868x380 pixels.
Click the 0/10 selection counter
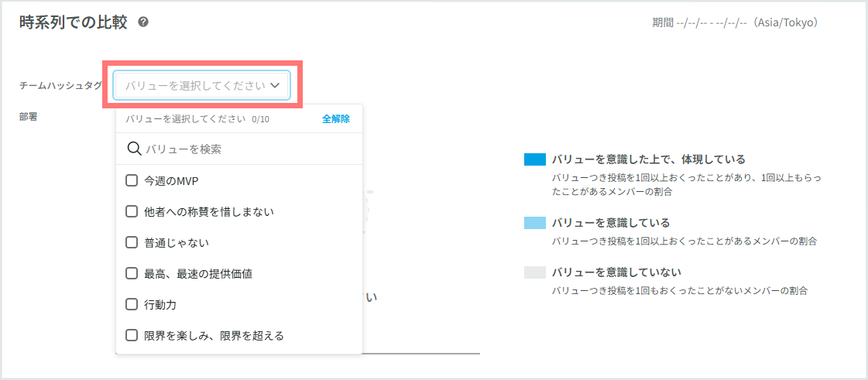pos(260,119)
